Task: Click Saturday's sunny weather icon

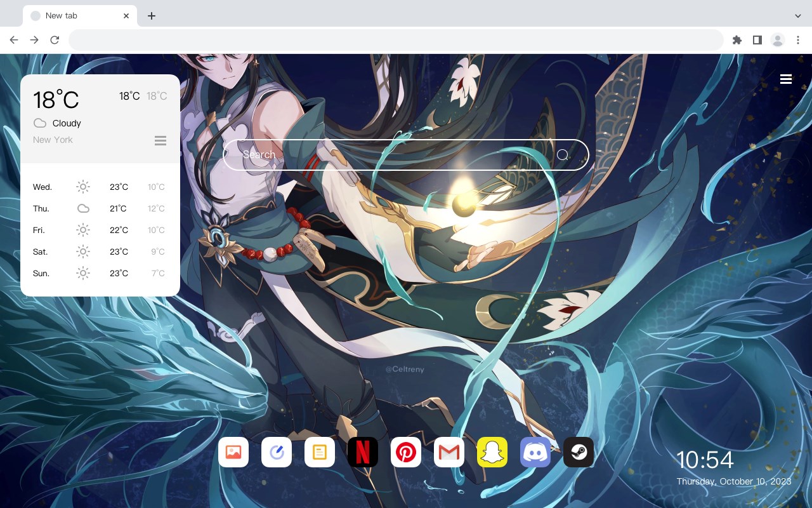Action: (x=83, y=251)
